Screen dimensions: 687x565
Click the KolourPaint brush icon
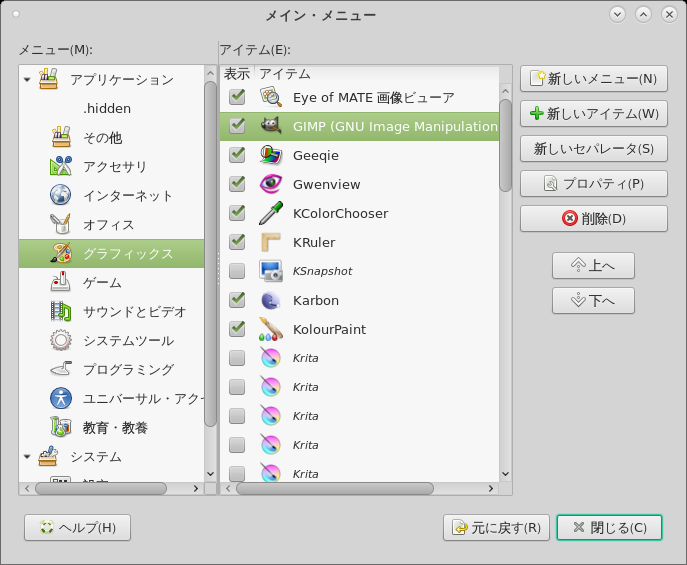[271, 329]
